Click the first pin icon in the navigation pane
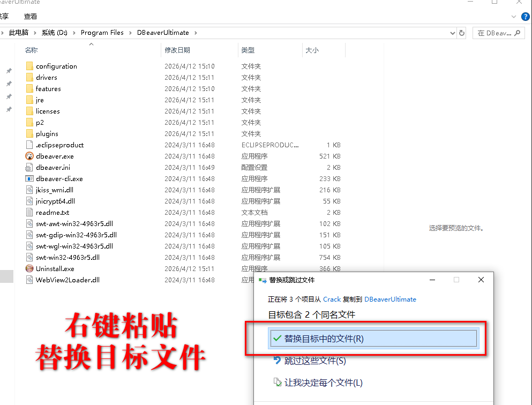532x405 pixels. pos(9,71)
